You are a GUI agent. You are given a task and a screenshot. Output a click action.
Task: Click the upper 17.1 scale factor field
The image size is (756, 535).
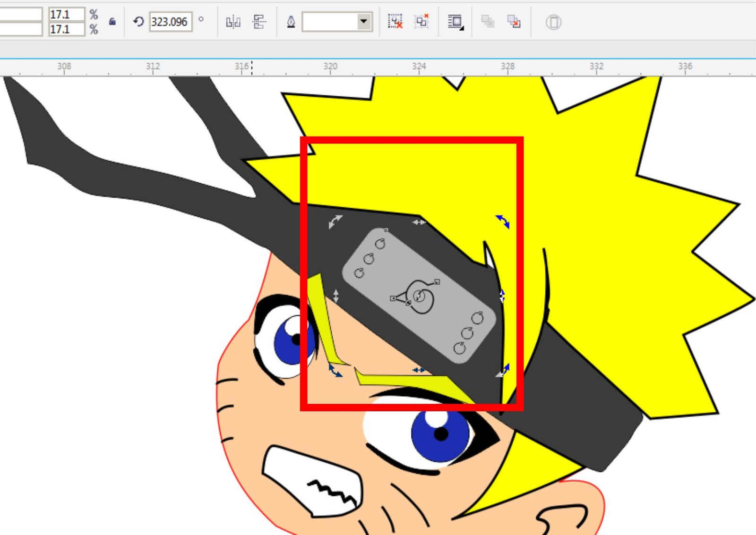67,14
